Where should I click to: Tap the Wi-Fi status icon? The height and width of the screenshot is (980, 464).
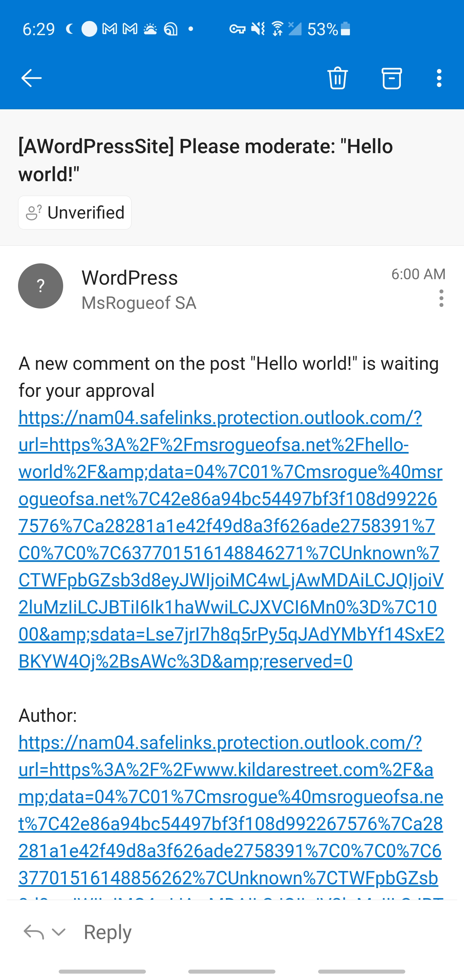[x=278, y=29]
